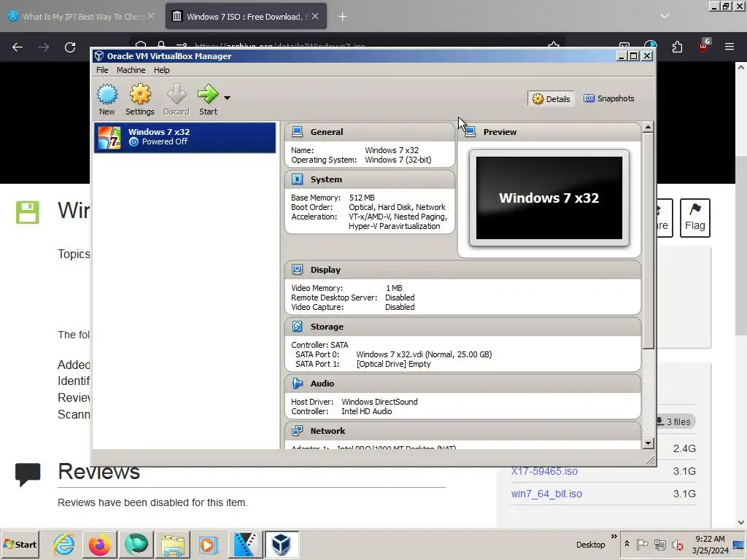Click the details pane scroll down arrow
The height and width of the screenshot is (560, 747).
click(648, 443)
